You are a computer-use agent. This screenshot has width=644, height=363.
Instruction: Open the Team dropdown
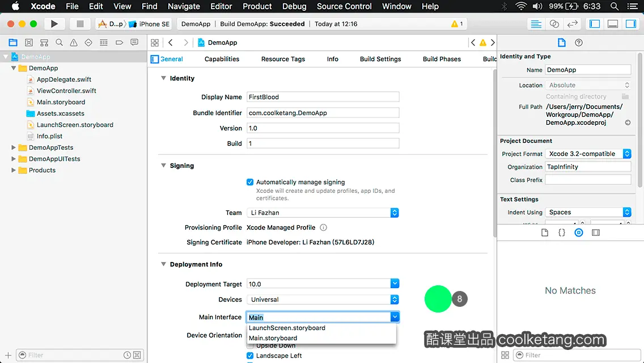[323, 213]
